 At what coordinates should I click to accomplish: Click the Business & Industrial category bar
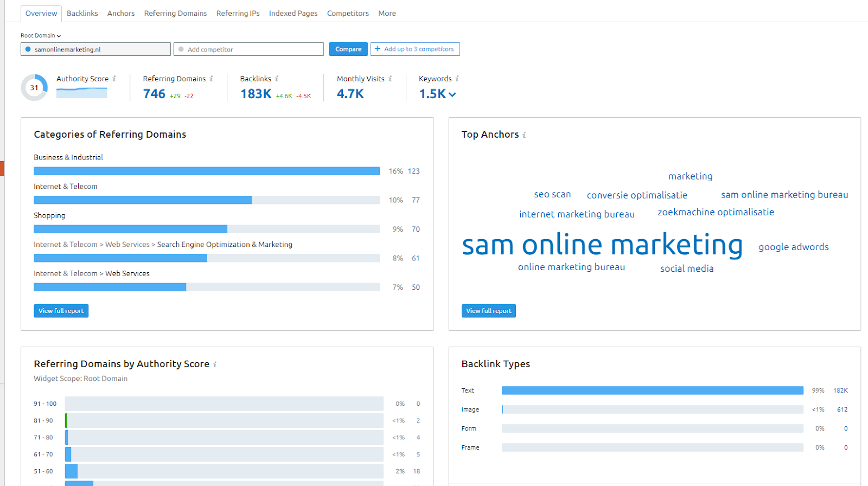[207, 171]
